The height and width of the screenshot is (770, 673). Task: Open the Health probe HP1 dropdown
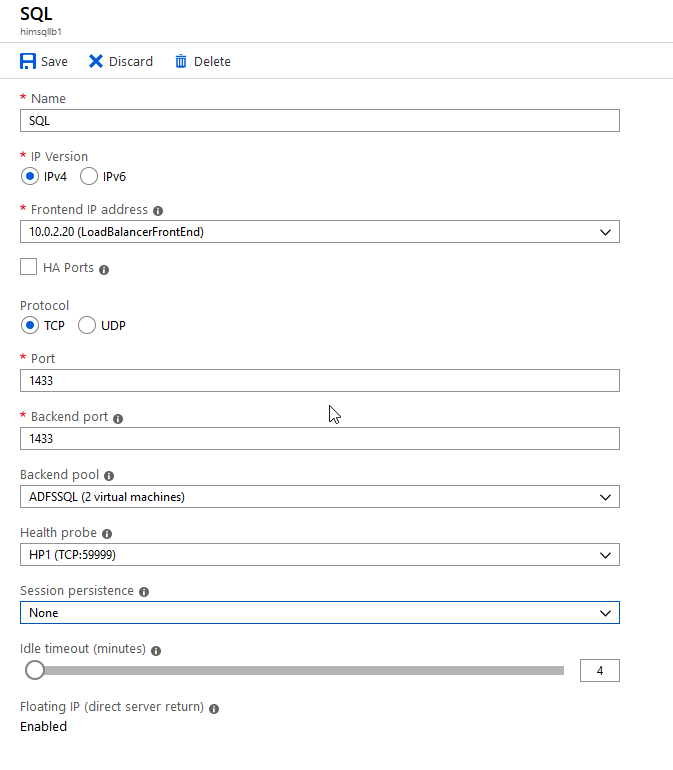click(320, 555)
